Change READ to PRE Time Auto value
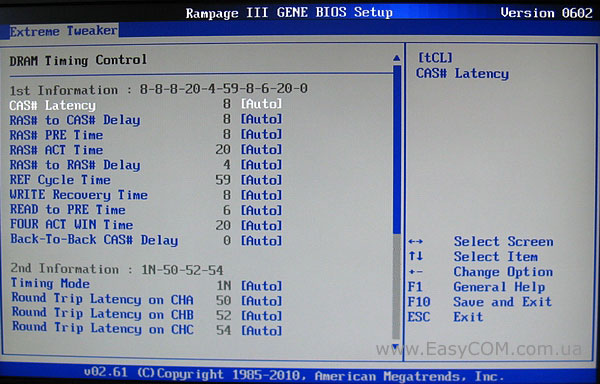Viewport: 600px width, 384px height. 261,210
